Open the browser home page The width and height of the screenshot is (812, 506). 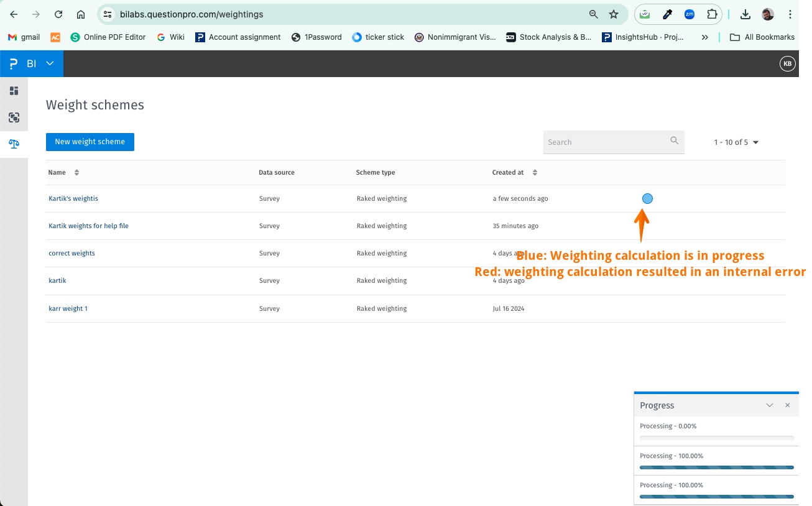[81, 14]
